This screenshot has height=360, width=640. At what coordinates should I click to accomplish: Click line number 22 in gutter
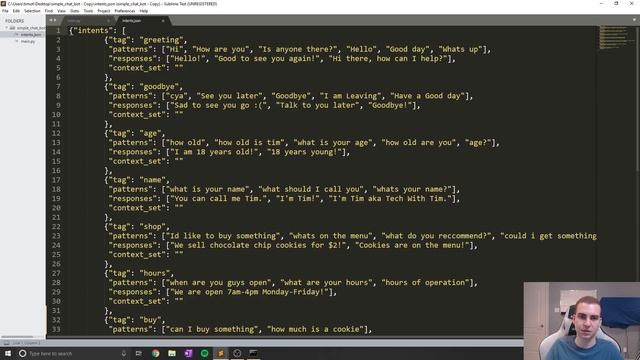[x=56, y=227]
